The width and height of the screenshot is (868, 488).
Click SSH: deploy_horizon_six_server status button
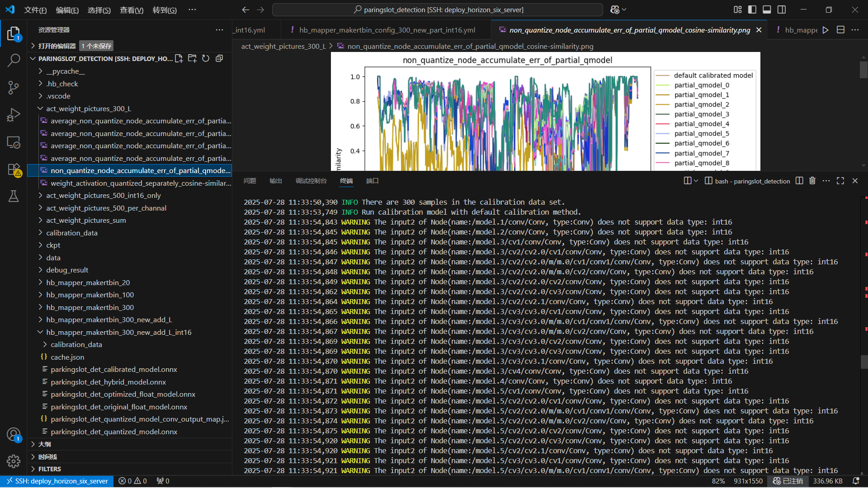click(x=57, y=481)
